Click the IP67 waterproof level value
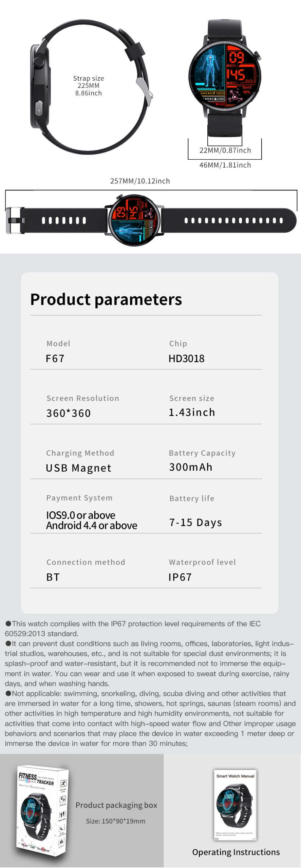 point(180,577)
